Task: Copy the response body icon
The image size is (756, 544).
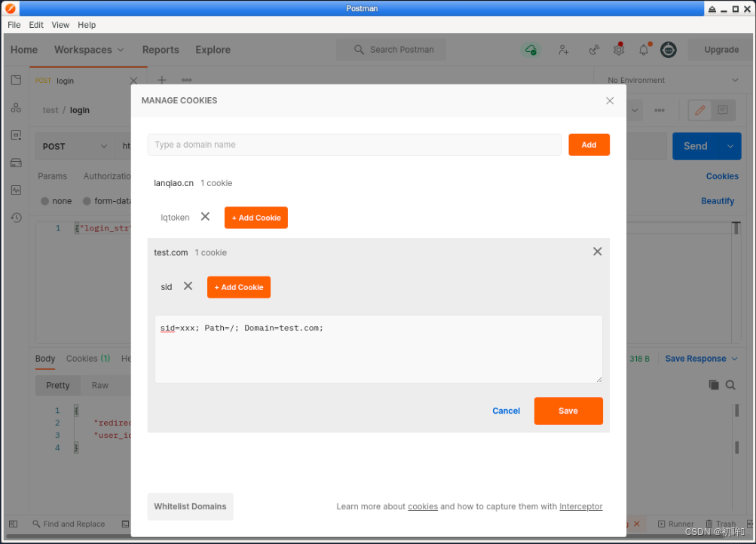Action: click(x=714, y=384)
